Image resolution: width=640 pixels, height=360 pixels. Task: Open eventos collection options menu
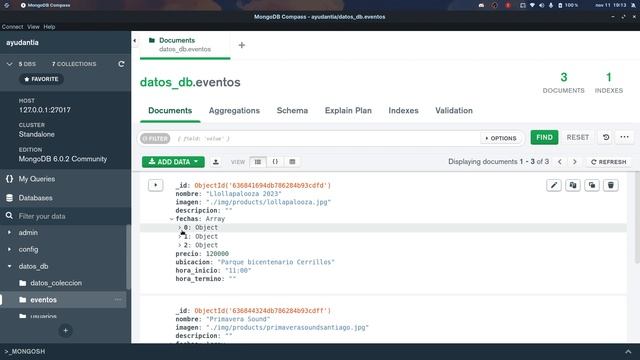click(118, 300)
